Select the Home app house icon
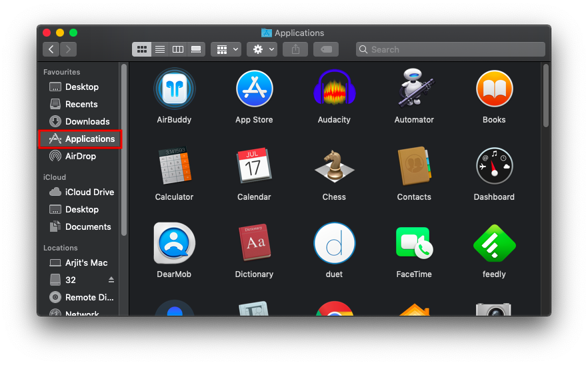 [415, 310]
